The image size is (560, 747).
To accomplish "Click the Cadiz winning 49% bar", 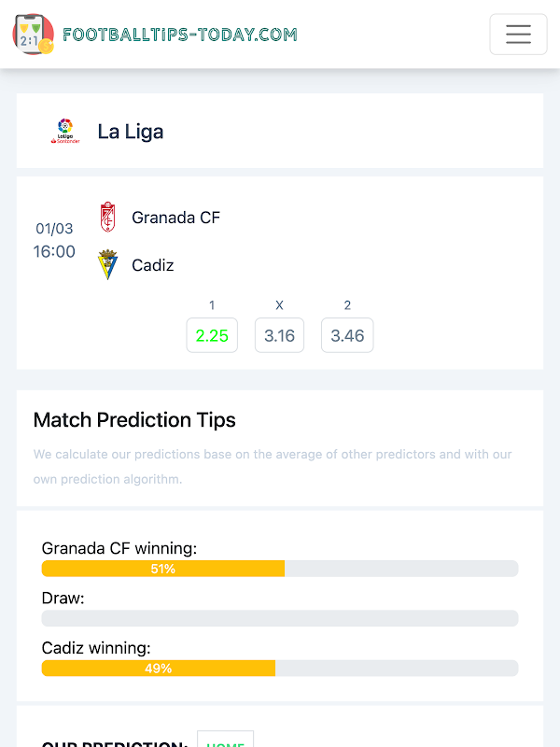I will coord(159,668).
